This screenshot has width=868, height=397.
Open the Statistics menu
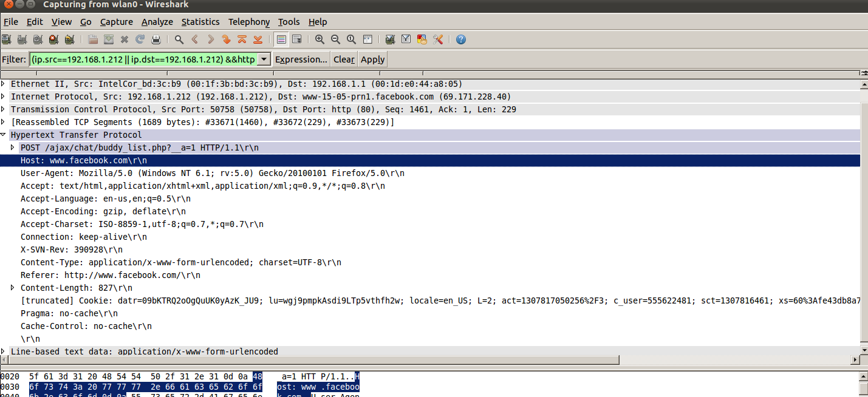pos(200,22)
